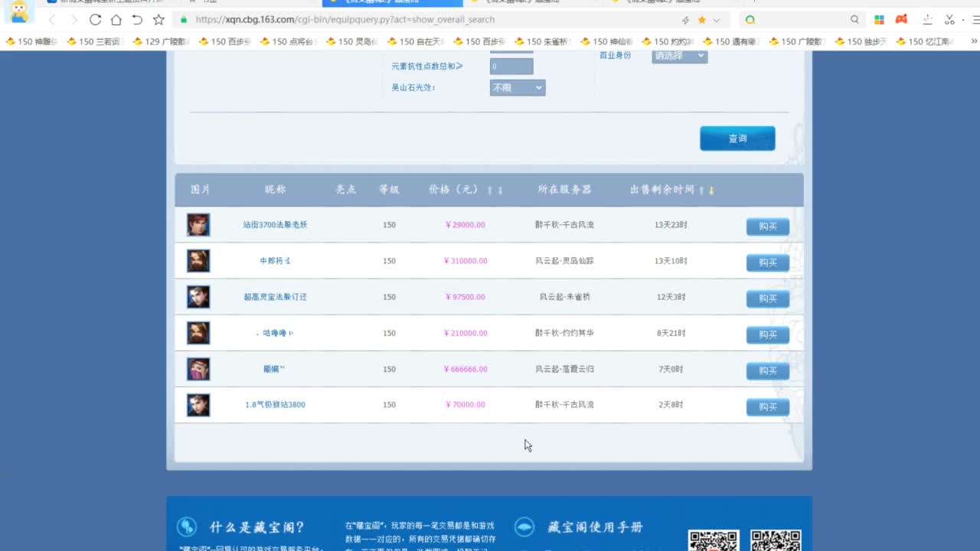The image size is (980, 551).
Task: Click the back navigation arrow
Action: click(x=52, y=20)
